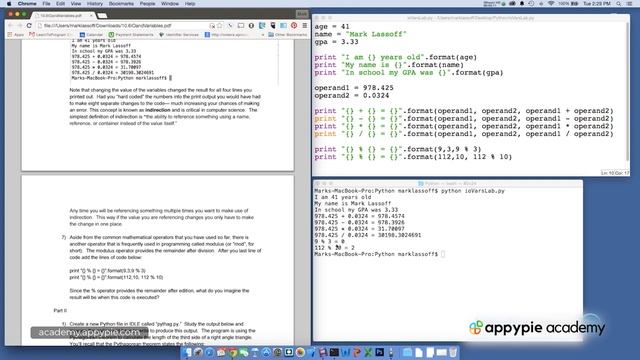Open the Edit menu
This screenshot has height=360, width=640.
click(x=60, y=4)
